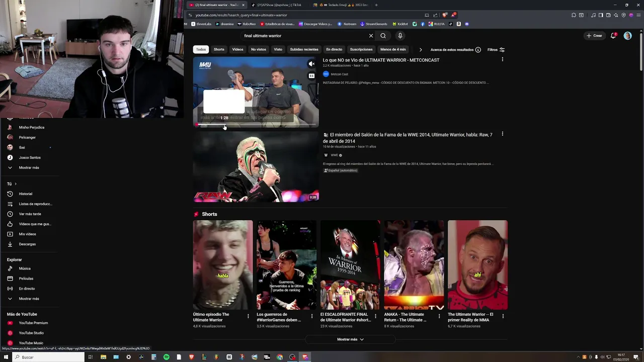Open options for Último episodio short
Image resolution: width=644 pixels, height=362 pixels.
tap(248, 316)
